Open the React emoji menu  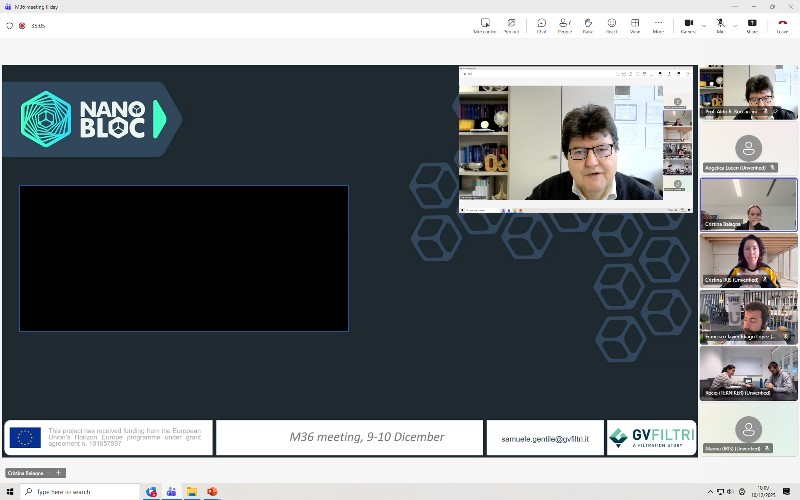(611, 25)
